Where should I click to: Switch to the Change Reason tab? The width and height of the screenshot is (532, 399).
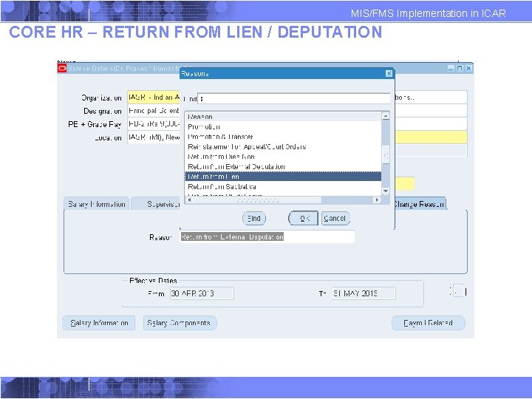point(420,204)
